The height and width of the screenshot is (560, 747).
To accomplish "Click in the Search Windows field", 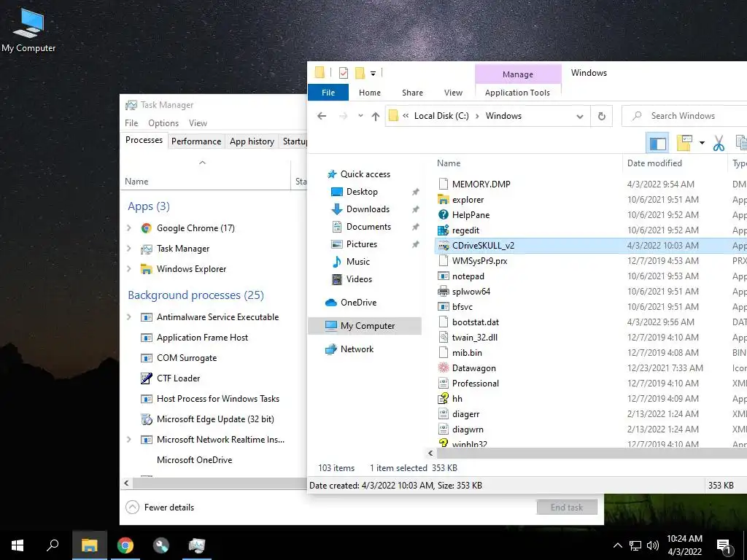I will pyautogui.click(x=686, y=116).
